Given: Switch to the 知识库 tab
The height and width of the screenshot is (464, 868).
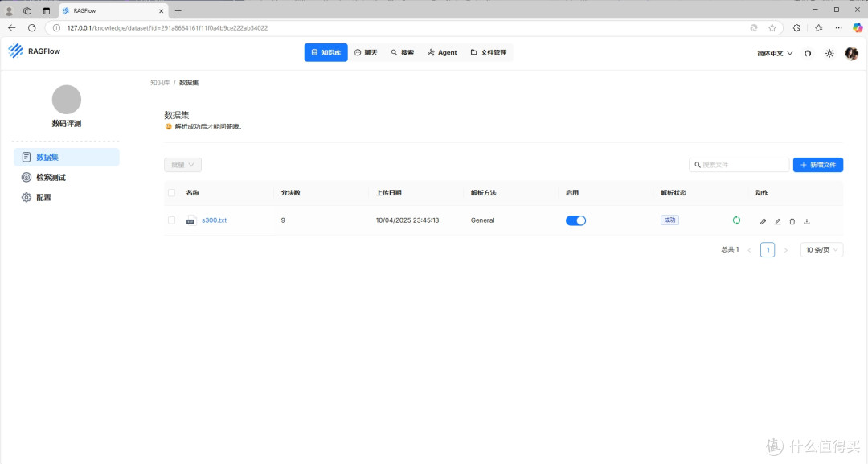Looking at the screenshot, I should 326,52.
